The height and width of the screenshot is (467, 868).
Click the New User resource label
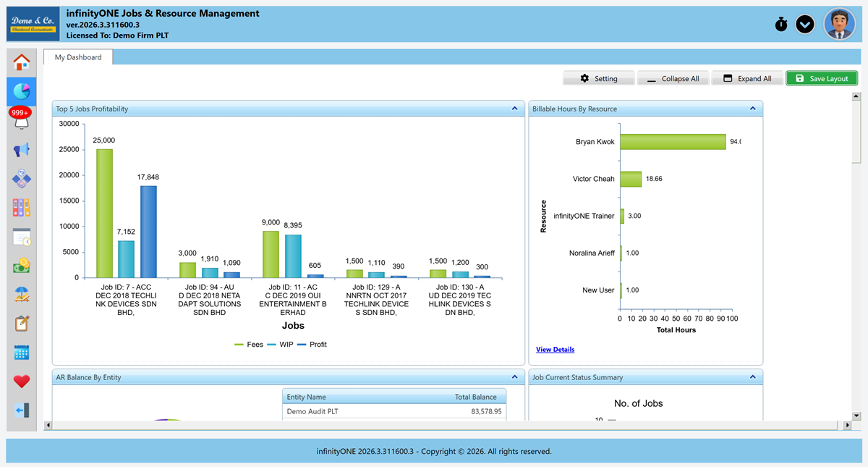point(598,290)
